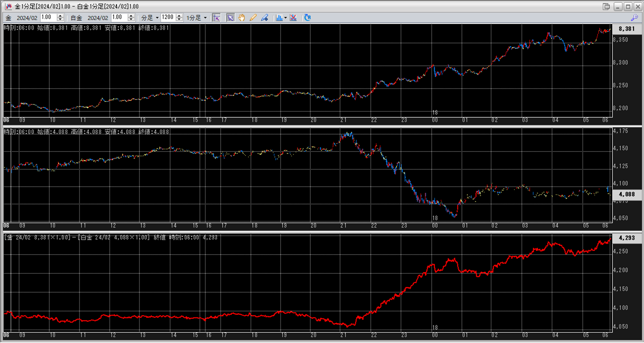The height and width of the screenshot is (343, 644).
Task: Increase the gold 1.00 multiplier spinner
Action: [x=60, y=16]
